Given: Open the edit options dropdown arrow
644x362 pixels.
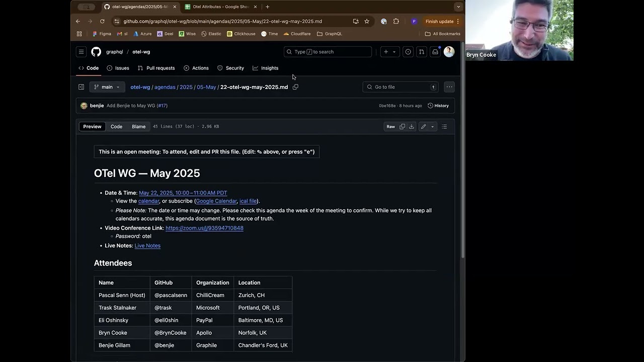Looking at the screenshot, I should (432, 127).
